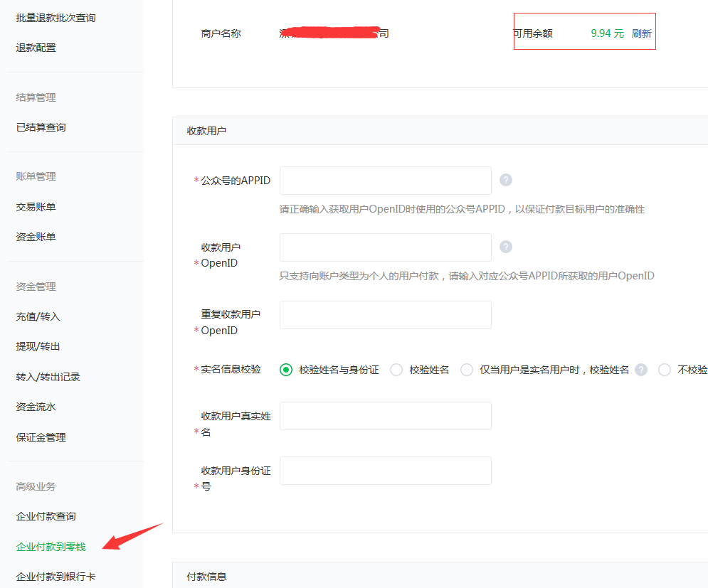
Task: Click the 收款用户真实姓名 text field
Action: 385,416
